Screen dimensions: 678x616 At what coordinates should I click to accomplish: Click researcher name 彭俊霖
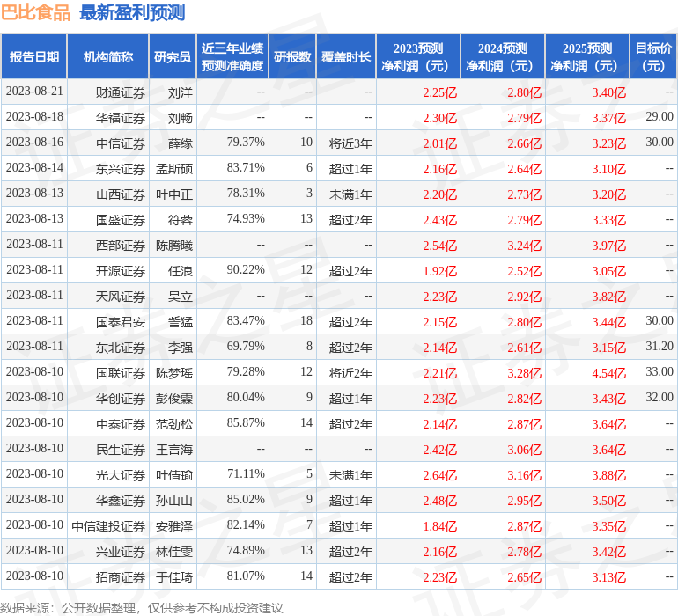click(174, 399)
